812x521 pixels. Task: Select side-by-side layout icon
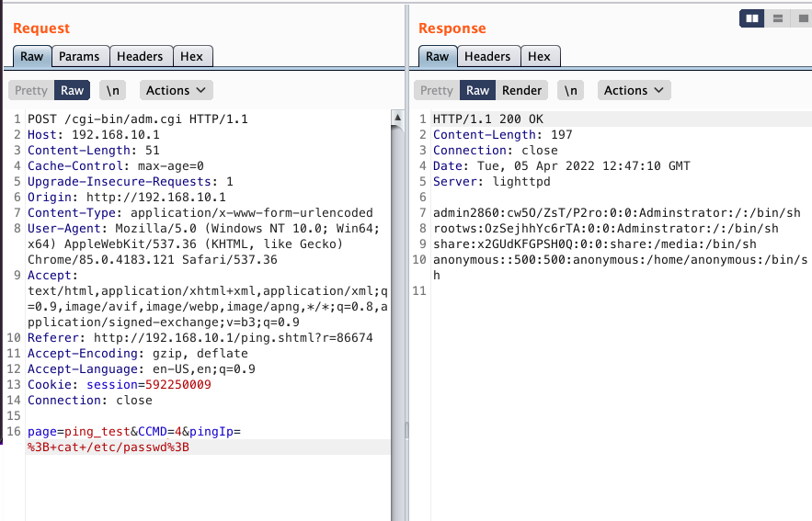[752, 18]
